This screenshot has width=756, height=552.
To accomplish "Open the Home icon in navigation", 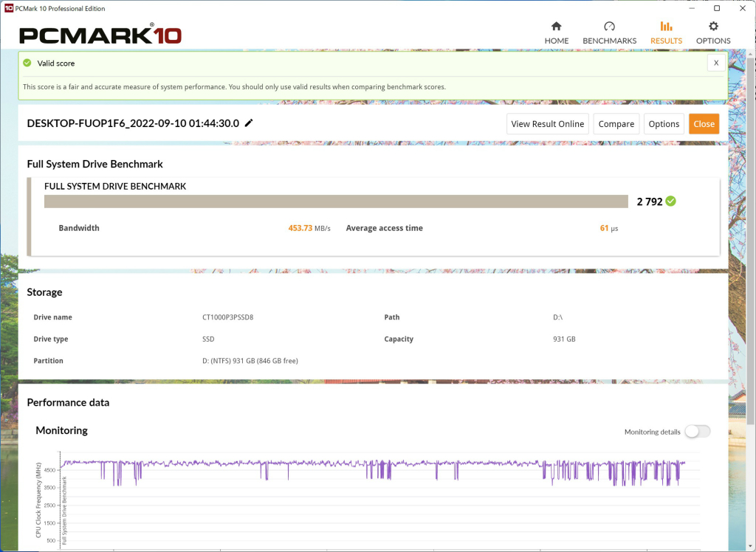I will pos(557,26).
